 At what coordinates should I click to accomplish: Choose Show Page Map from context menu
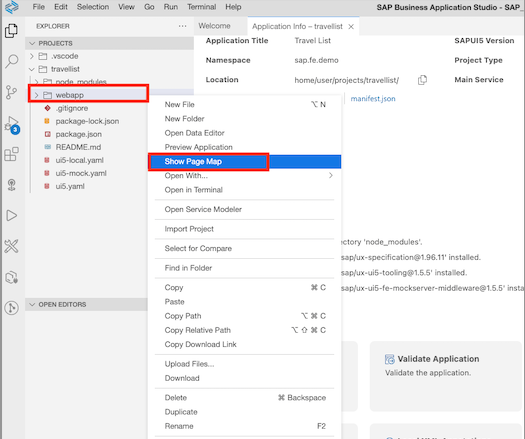244,162
